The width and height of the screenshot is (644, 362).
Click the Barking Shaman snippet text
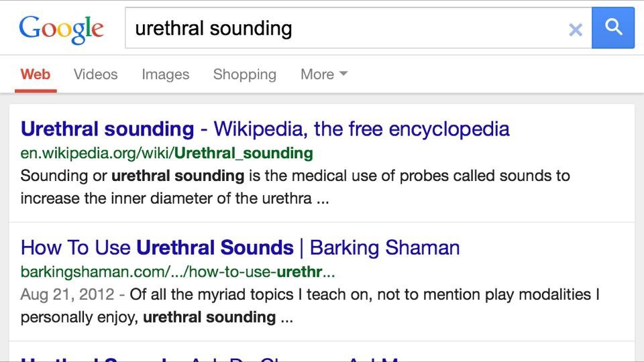click(x=362, y=295)
